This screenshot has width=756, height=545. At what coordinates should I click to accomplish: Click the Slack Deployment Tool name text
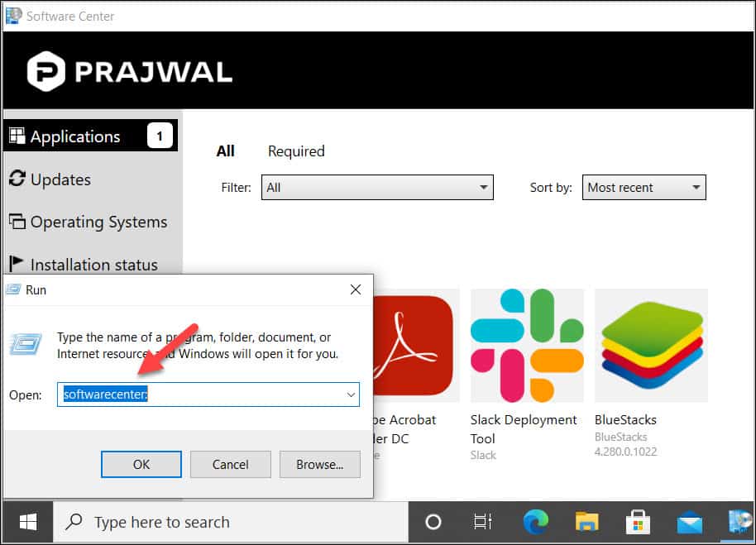[524, 429]
